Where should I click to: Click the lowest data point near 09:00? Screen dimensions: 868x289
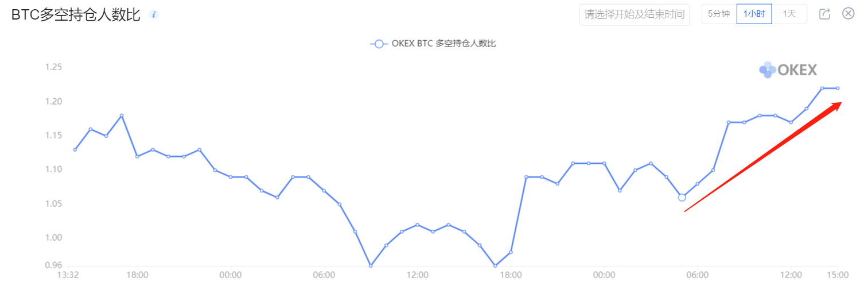coord(371,265)
